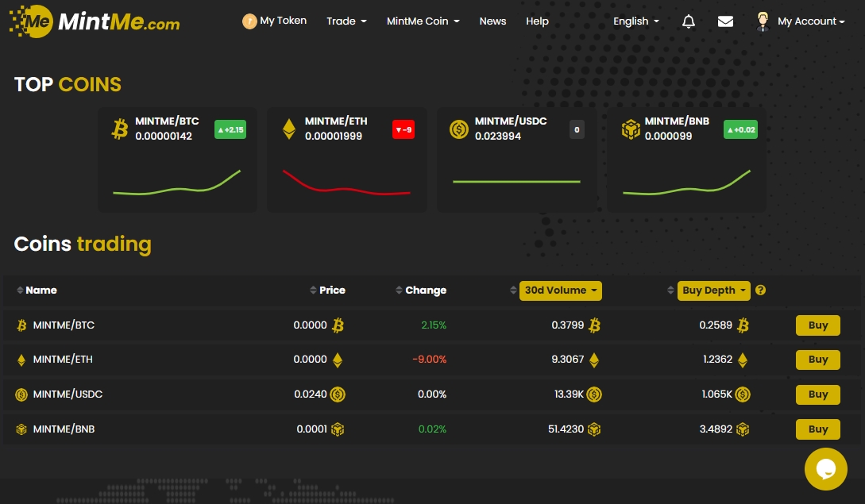Sort the table by Name column

click(37, 290)
